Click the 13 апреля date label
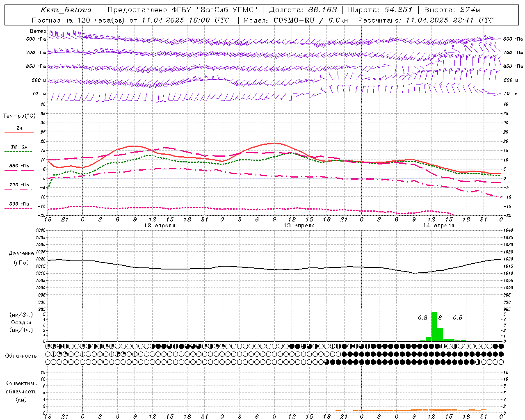The height and width of the screenshot is (420, 525). point(299,226)
